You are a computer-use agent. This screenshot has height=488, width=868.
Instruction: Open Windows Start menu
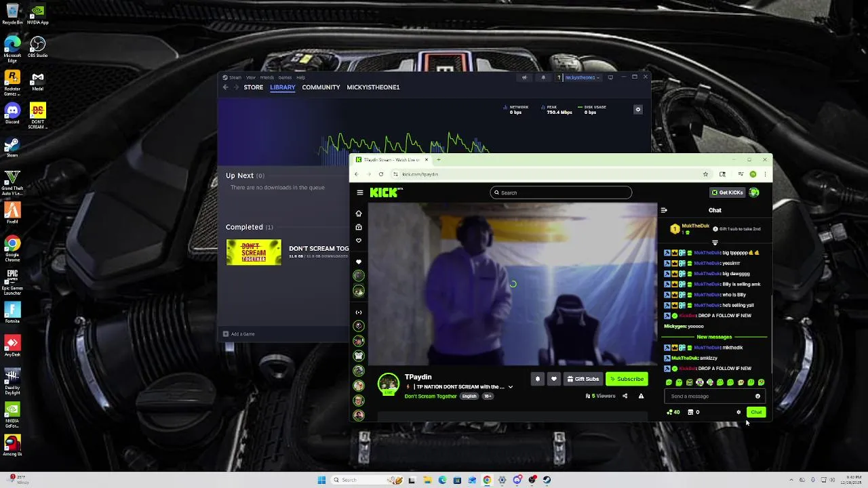322,480
